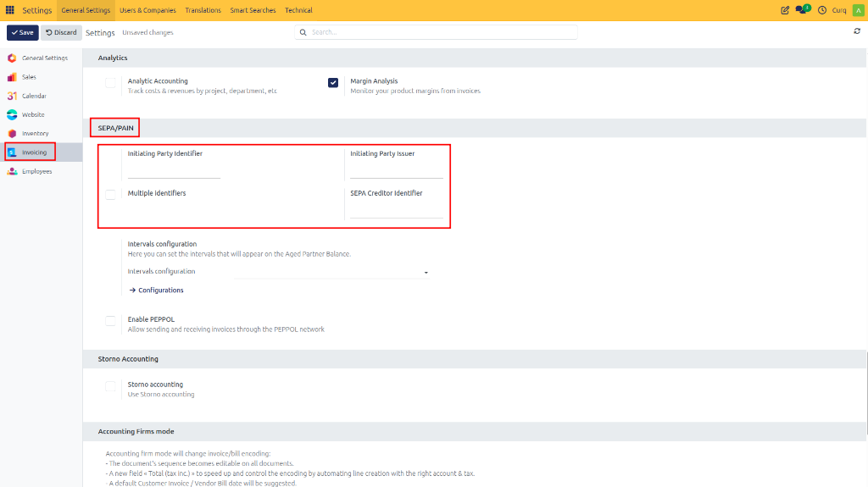This screenshot has width=868, height=487.
Task: Focus the Initiating Party Issuer field
Action: [397, 171]
